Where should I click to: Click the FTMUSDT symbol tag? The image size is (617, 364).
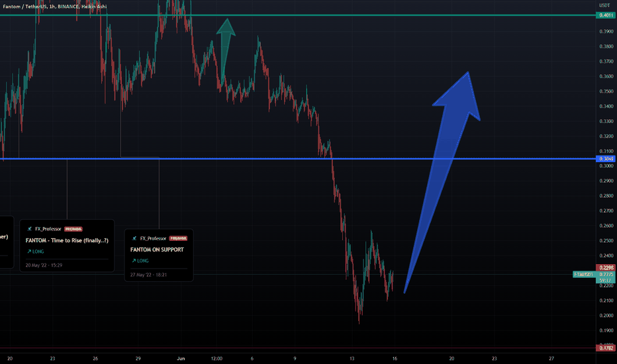coord(584,274)
